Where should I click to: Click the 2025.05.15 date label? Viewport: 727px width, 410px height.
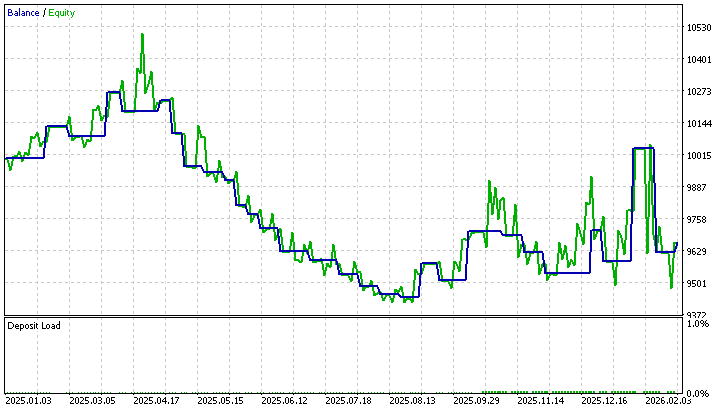pos(220,401)
